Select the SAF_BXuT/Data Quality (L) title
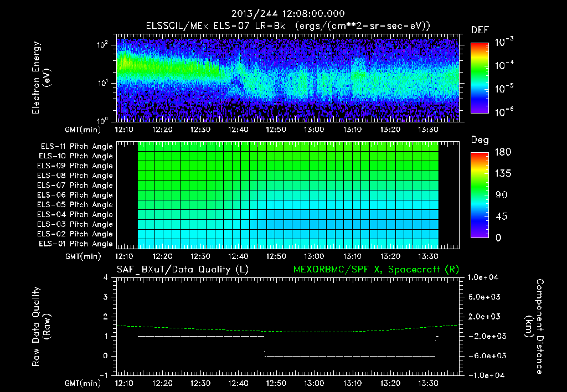This screenshot has width=567, height=392. point(183,270)
